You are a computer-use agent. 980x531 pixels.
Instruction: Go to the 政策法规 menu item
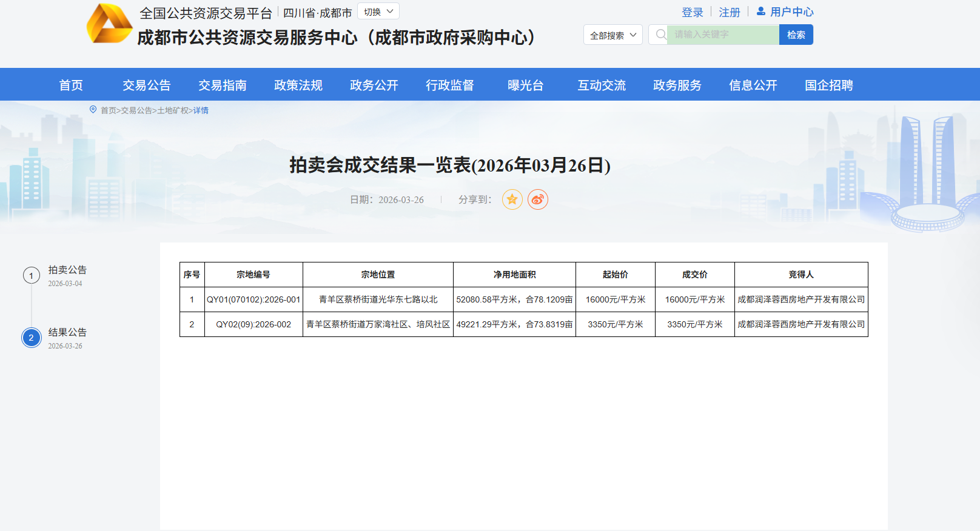click(x=298, y=85)
